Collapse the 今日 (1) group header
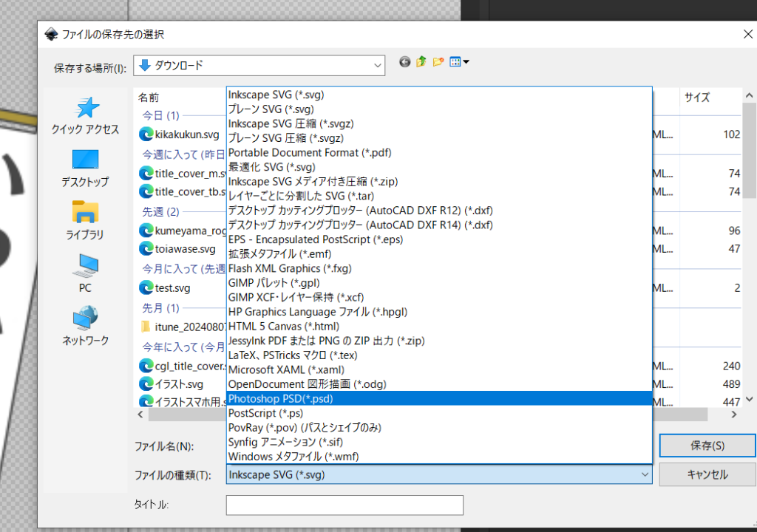 tap(160, 116)
